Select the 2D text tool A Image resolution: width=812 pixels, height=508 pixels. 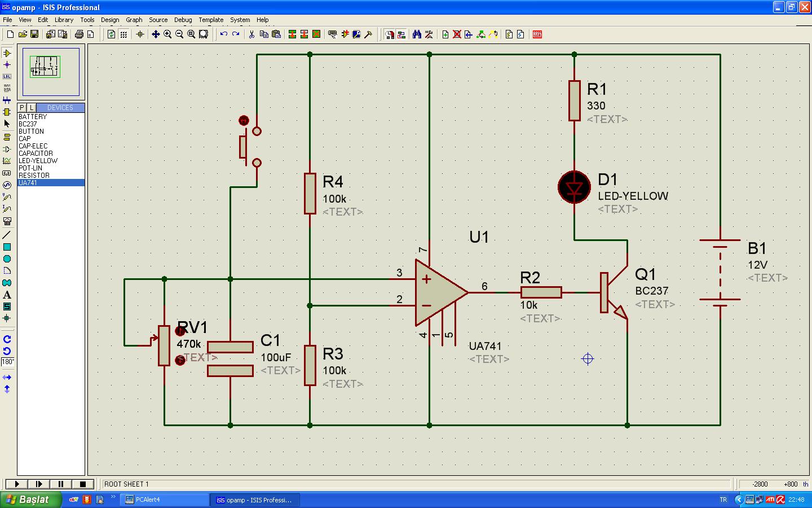[7, 295]
